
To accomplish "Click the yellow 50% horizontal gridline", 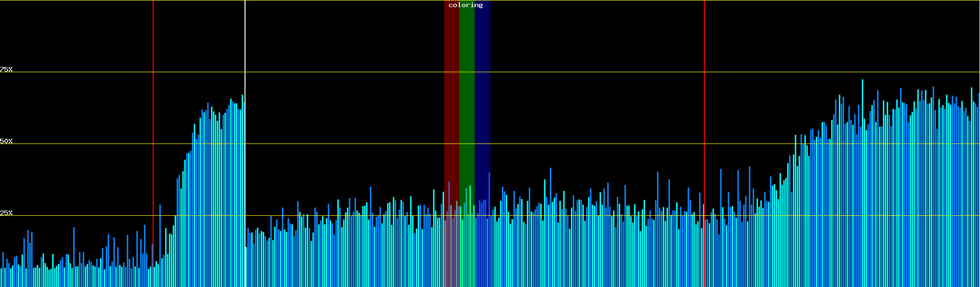I will (574, 144).
